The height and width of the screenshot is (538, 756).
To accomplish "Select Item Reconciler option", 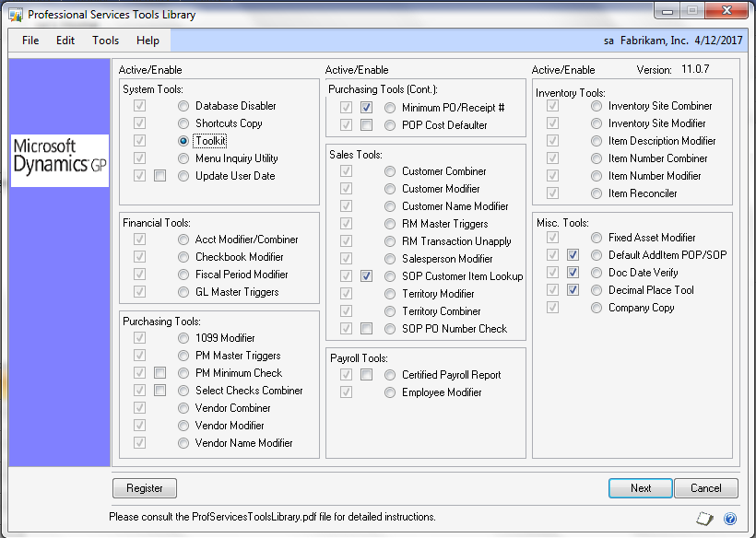I will click(x=597, y=193).
